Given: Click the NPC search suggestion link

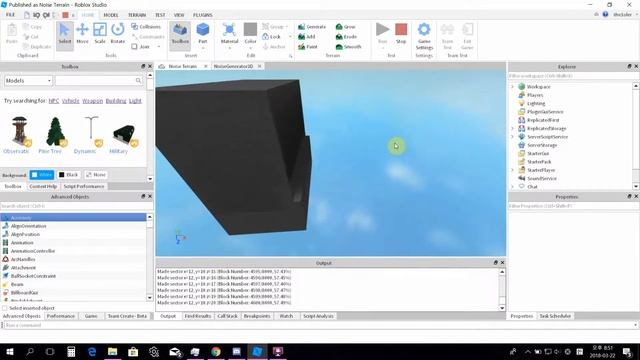Looking at the screenshot, I should [53, 101].
